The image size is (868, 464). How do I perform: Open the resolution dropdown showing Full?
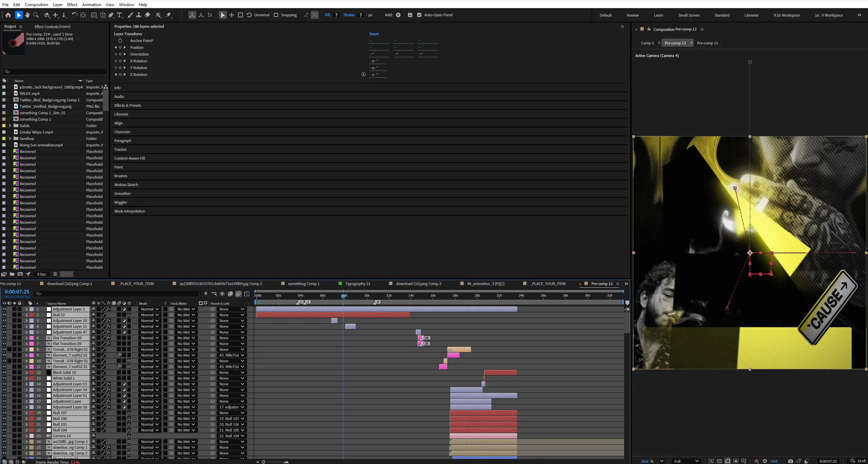[686, 461]
